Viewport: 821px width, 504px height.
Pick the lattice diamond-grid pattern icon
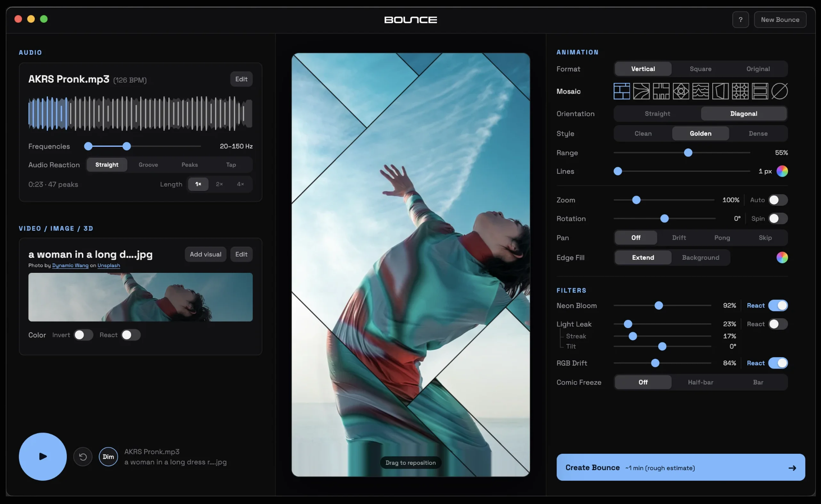click(x=740, y=91)
